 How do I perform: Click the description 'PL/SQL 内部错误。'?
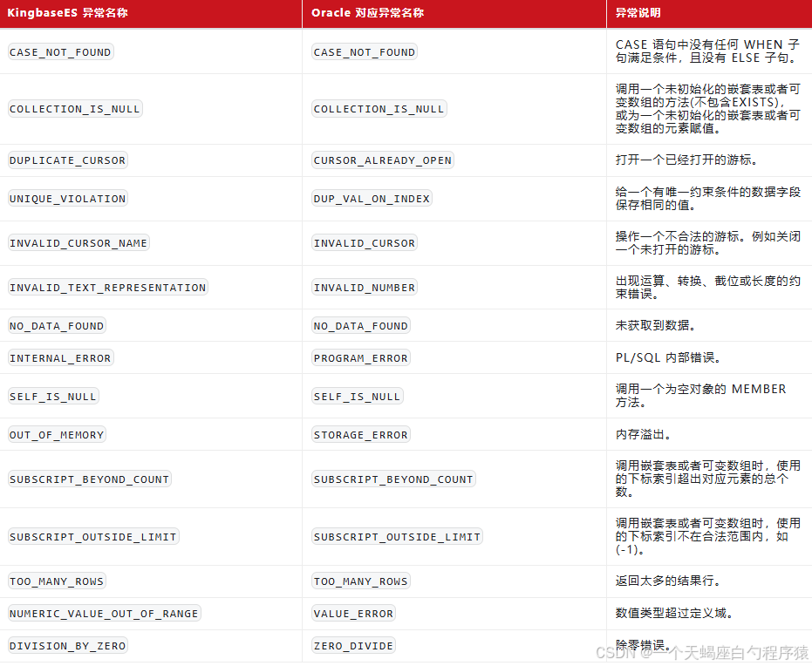668,357
